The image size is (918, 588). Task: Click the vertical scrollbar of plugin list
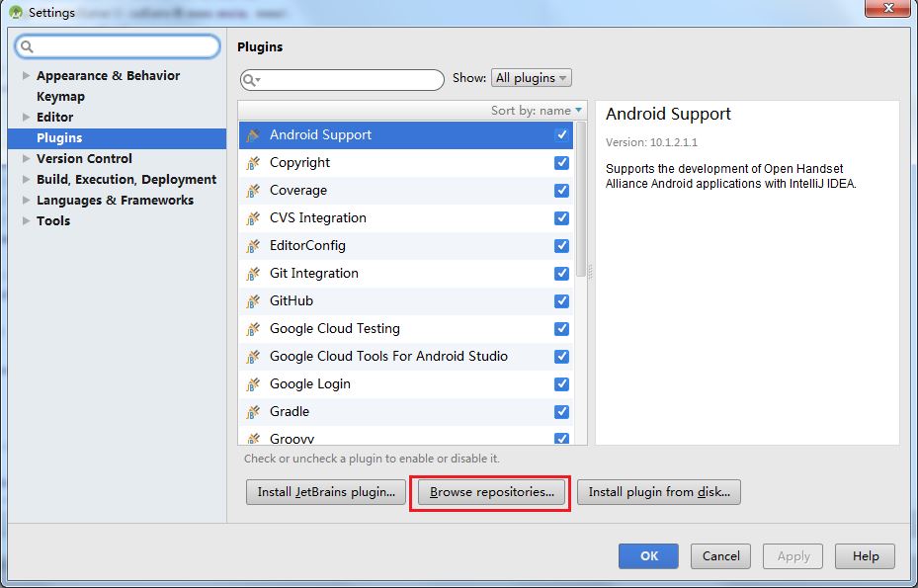[x=581, y=199]
